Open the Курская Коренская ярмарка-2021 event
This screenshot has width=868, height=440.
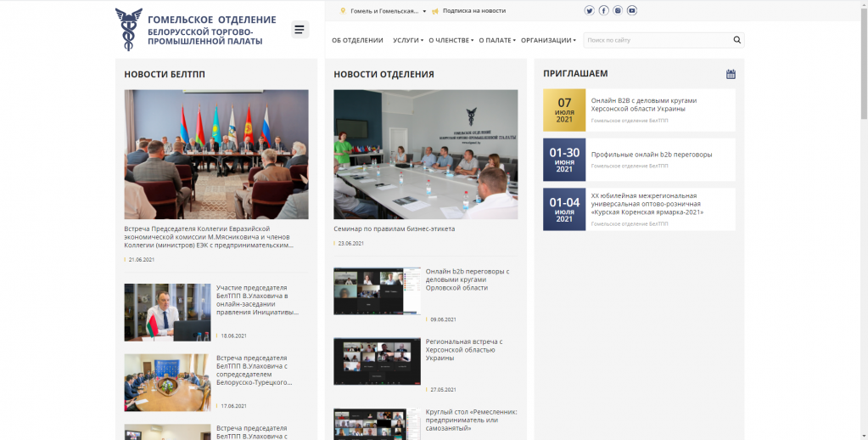click(647, 204)
